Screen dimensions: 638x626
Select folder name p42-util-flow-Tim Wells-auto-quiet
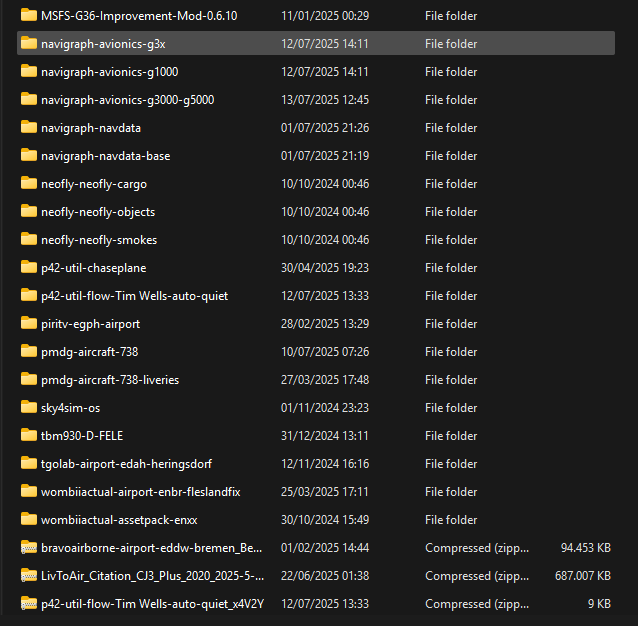(x=135, y=296)
